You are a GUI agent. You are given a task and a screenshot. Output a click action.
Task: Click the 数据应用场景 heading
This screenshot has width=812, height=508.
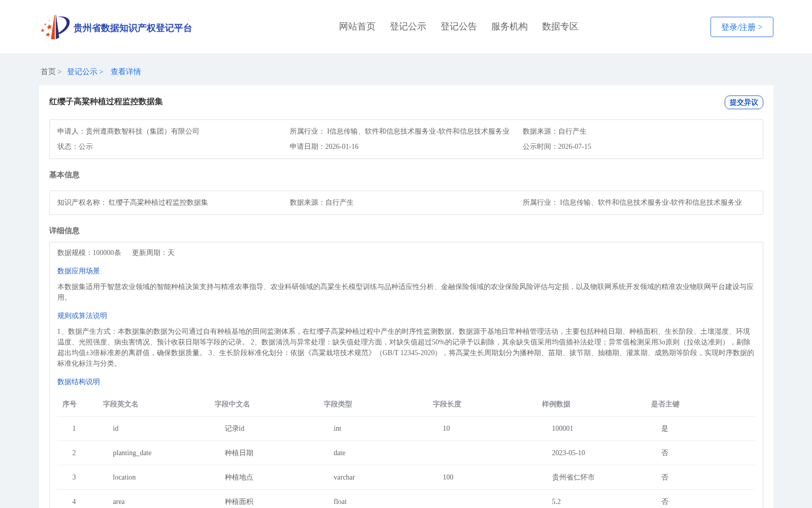[79, 271]
